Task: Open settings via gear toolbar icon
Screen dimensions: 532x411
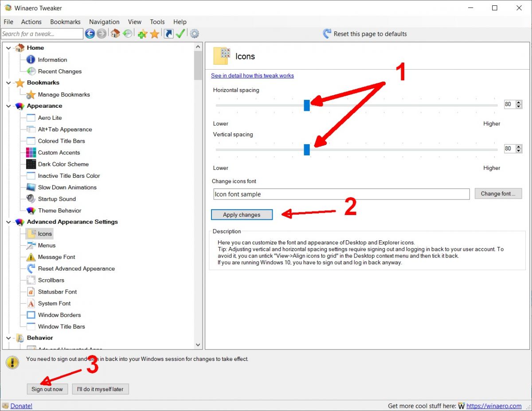Action: pyautogui.click(x=194, y=34)
